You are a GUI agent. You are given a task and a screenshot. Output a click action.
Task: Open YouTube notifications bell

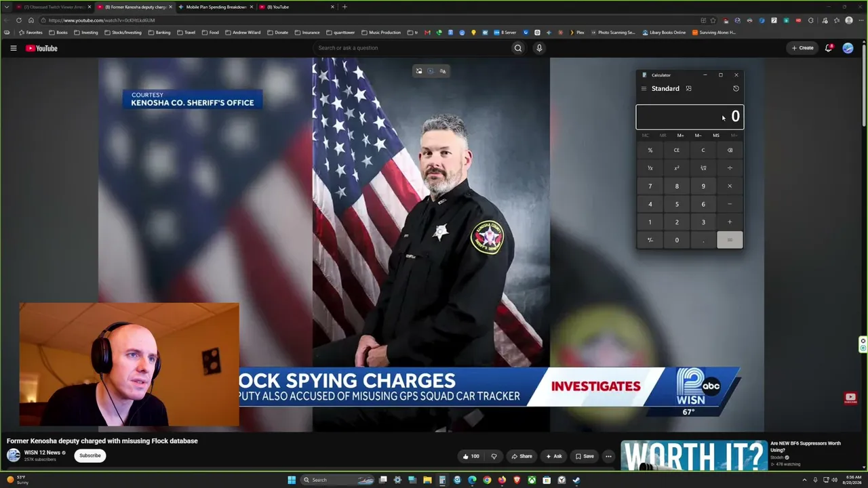(829, 48)
